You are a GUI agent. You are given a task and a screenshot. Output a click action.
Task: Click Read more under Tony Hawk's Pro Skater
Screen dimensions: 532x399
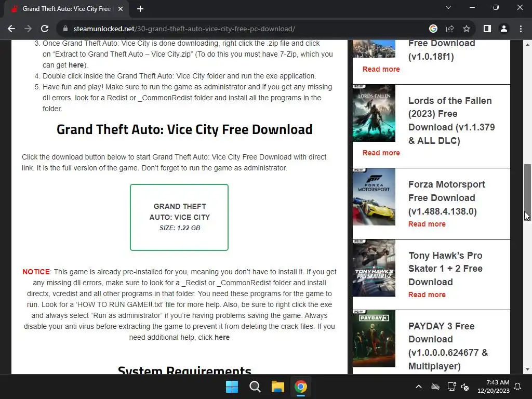(x=427, y=295)
